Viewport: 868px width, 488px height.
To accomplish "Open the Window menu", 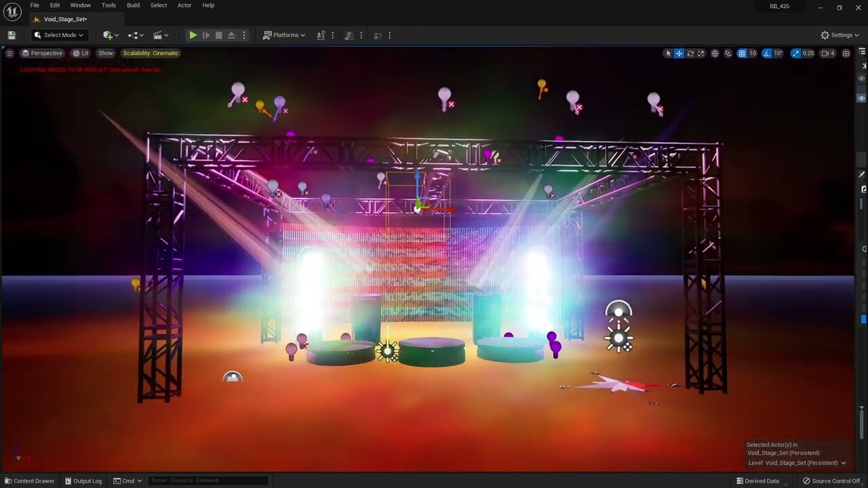I will pyautogui.click(x=81, y=5).
